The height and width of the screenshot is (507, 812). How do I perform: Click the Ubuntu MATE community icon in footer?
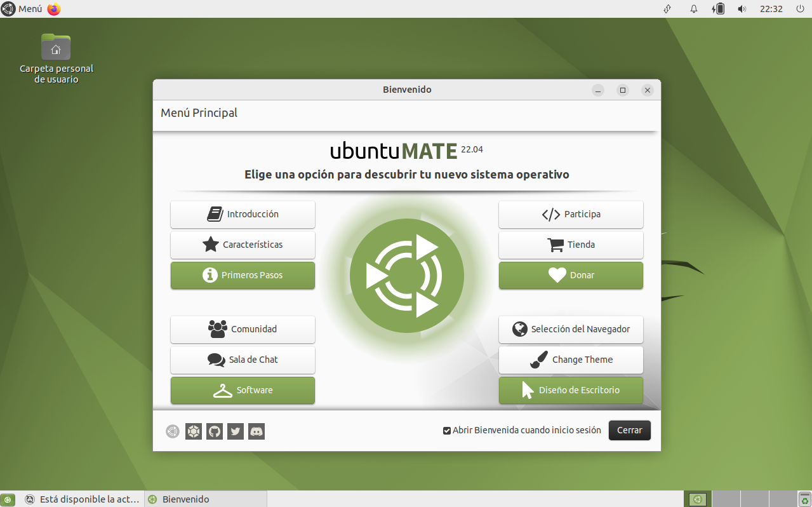pos(194,431)
